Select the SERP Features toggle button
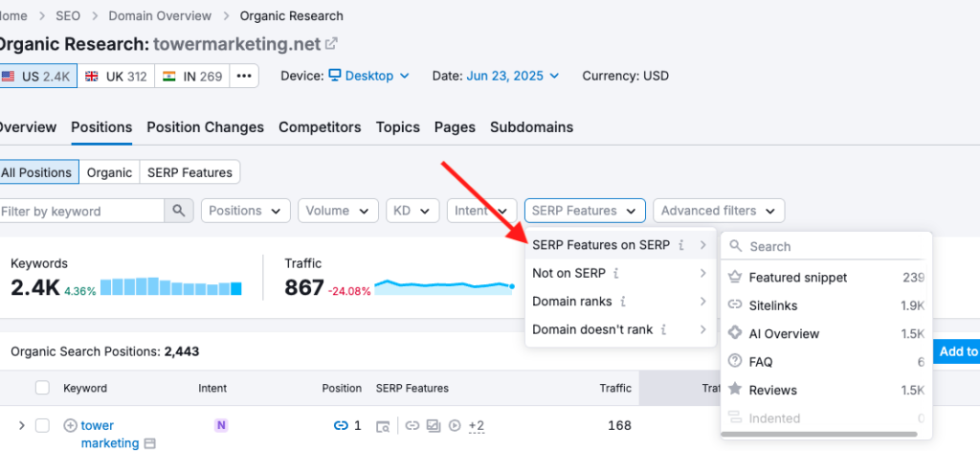The height and width of the screenshot is (451, 980). coord(190,172)
